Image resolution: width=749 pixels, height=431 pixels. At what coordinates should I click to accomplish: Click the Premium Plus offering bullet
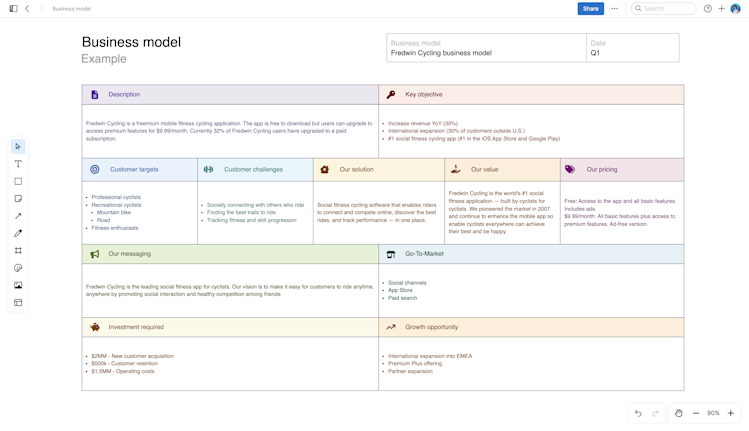coord(415,364)
